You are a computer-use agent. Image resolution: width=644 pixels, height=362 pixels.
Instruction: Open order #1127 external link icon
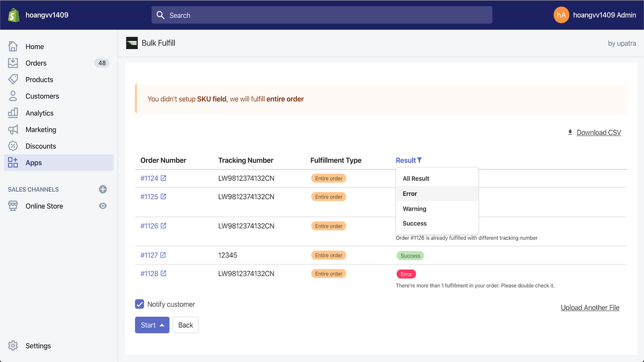coord(164,255)
